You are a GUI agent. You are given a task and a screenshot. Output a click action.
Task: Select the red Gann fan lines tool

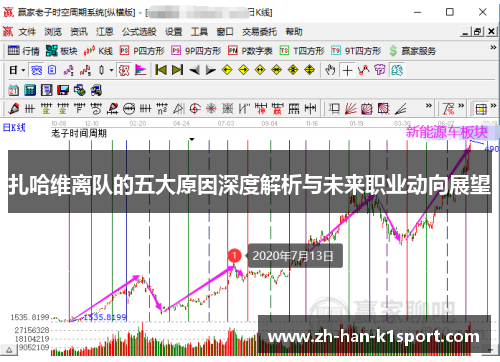click(351, 109)
